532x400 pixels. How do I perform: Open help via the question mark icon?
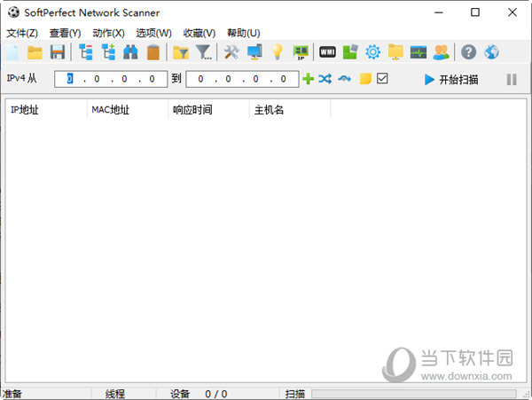click(x=468, y=52)
